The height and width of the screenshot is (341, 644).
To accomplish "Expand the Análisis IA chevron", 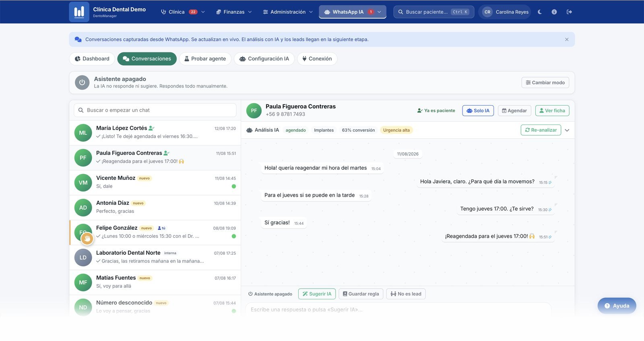I will click(567, 130).
